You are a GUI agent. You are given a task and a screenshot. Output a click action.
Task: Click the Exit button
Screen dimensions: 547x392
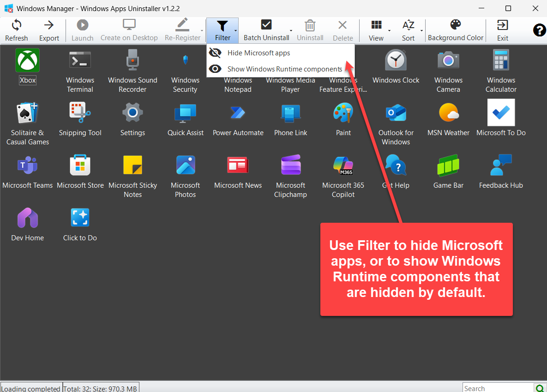click(502, 30)
